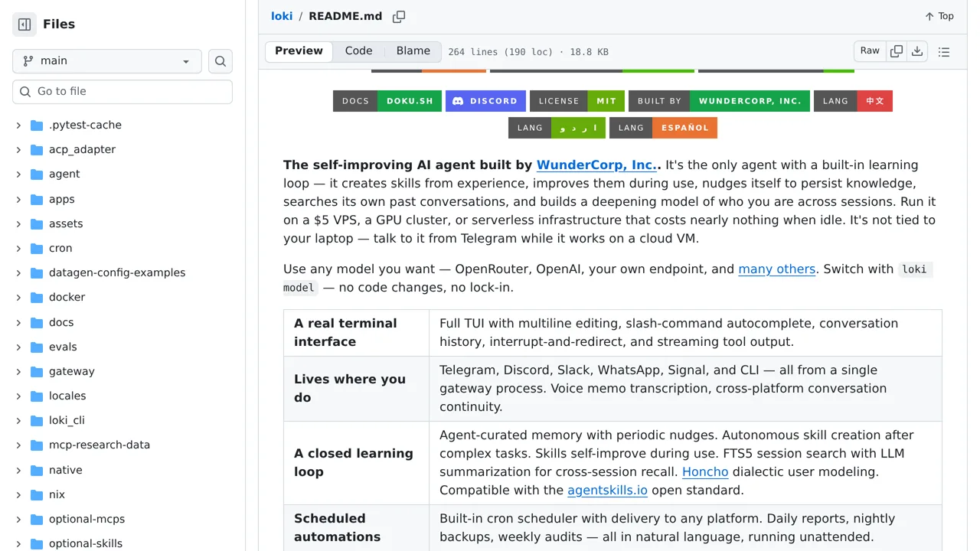The image size is (980, 551).
Task: Click the README.md file name in breadcrumb
Action: (345, 16)
